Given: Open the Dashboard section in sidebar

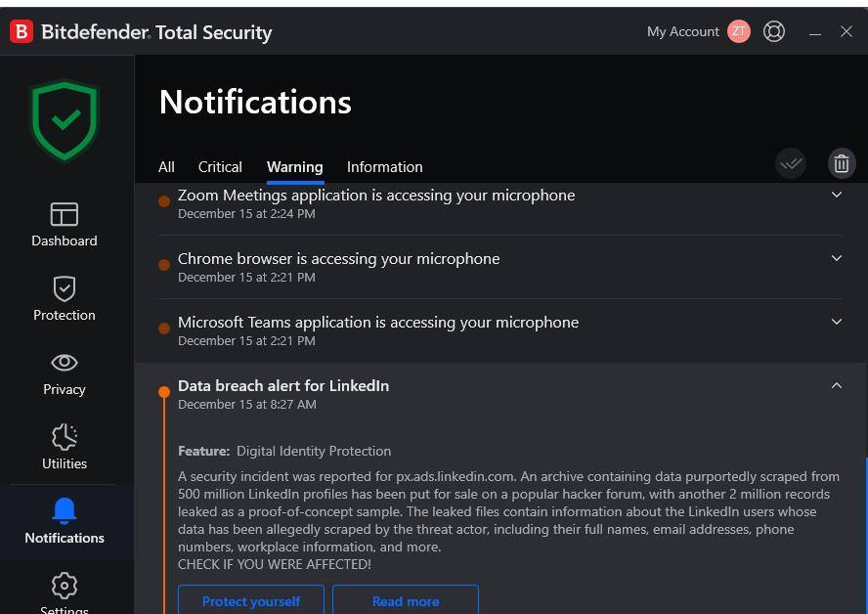Looking at the screenshot, I should [x=65, y=224].
